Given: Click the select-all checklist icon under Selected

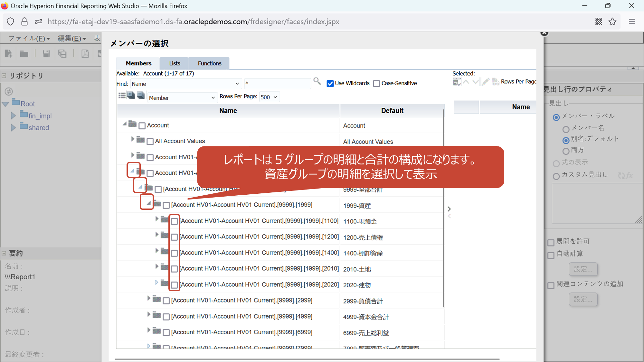Looking at the screenshot, I should point(457,82).
